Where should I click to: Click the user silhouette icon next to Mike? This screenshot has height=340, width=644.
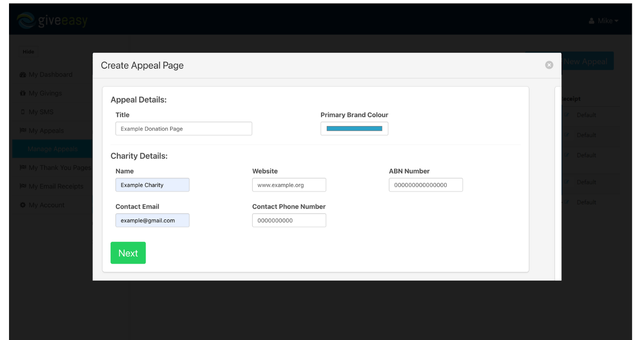(x=591, y=20)
